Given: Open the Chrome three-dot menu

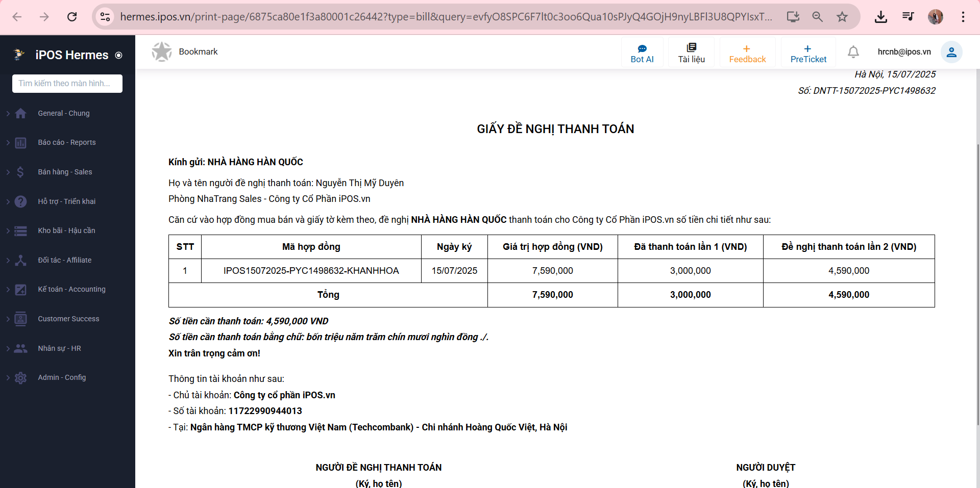Looking at the screenshot, I should [963, 17].
